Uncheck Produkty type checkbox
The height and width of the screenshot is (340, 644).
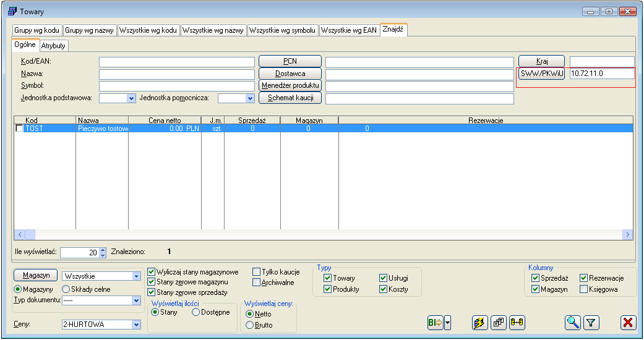click(x=328, y=289)
